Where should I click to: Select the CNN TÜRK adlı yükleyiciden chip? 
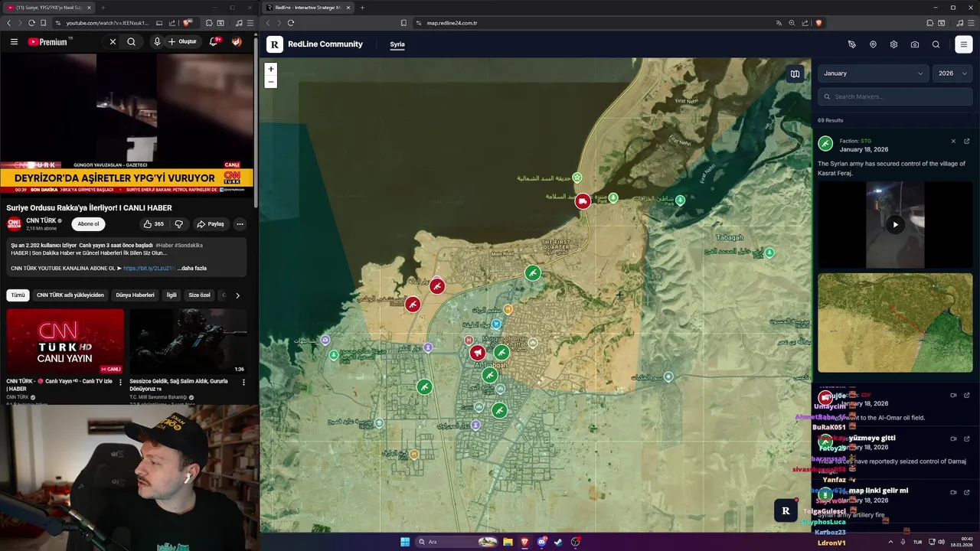click(70, 295)
